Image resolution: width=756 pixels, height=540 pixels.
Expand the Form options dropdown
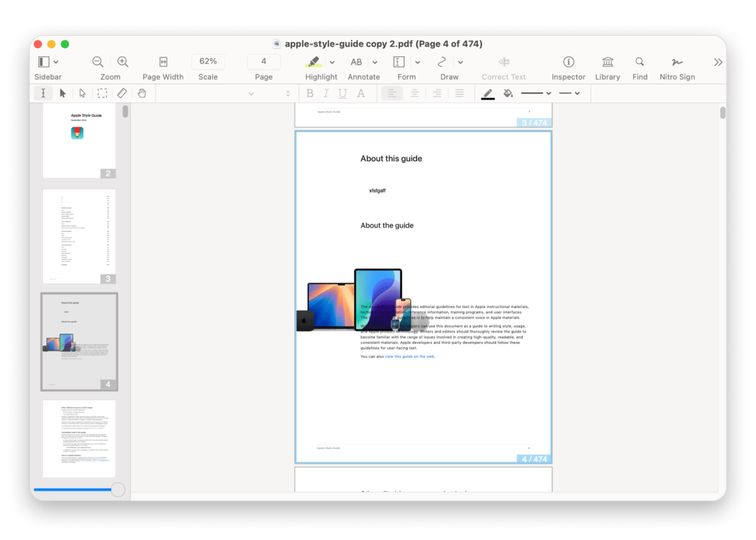(x=418, y=62)
